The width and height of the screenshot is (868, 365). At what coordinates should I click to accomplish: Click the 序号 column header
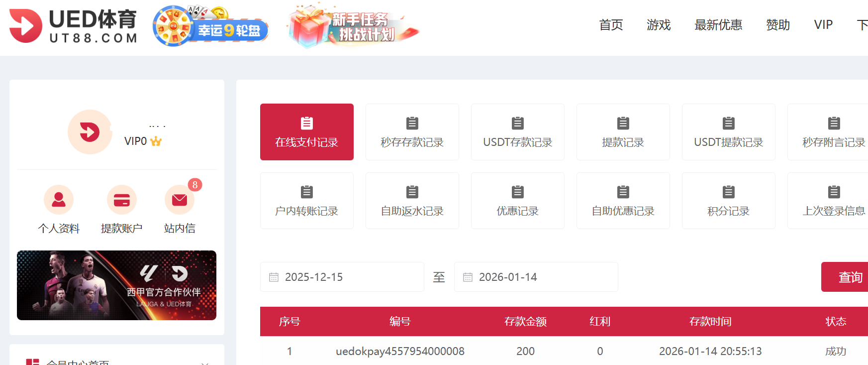tap(289, 322)
